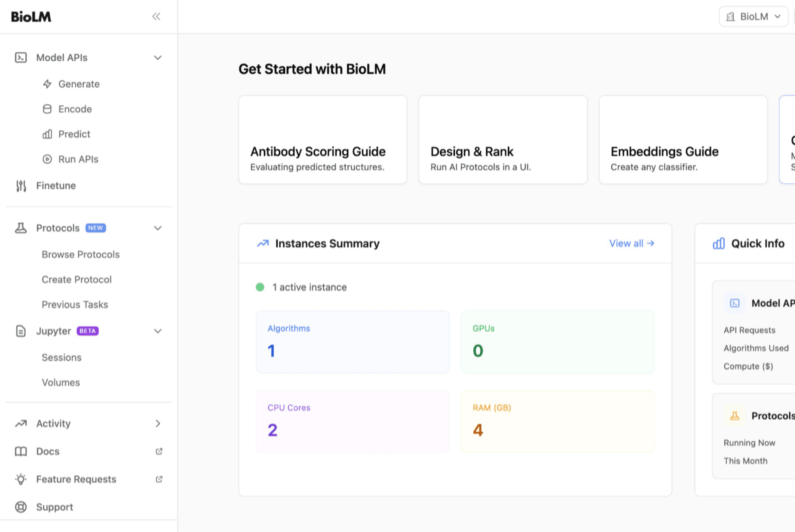
Task: Click the Support lifebuoy icon
Action: [21, 507]
